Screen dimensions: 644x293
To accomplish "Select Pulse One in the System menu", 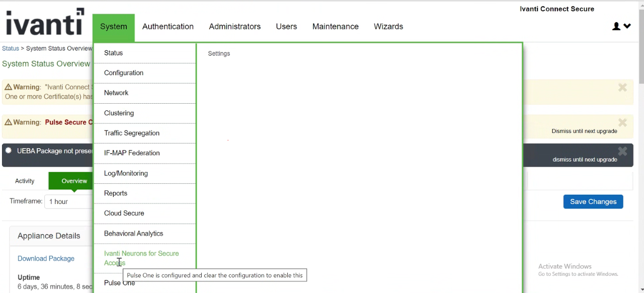I will click(x=119, y=282).
